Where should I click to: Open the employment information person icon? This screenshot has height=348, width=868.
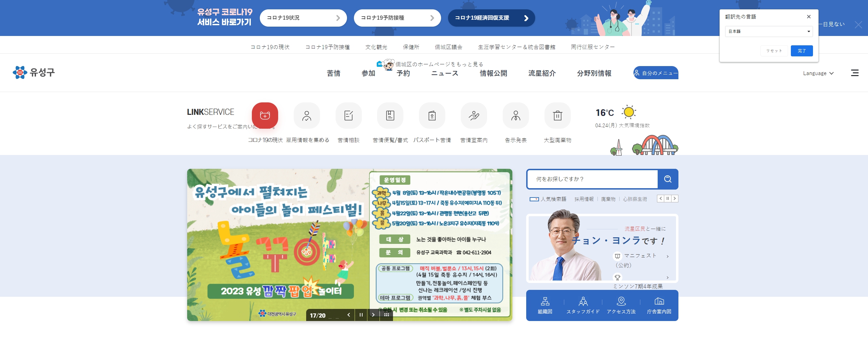point(307,116)
